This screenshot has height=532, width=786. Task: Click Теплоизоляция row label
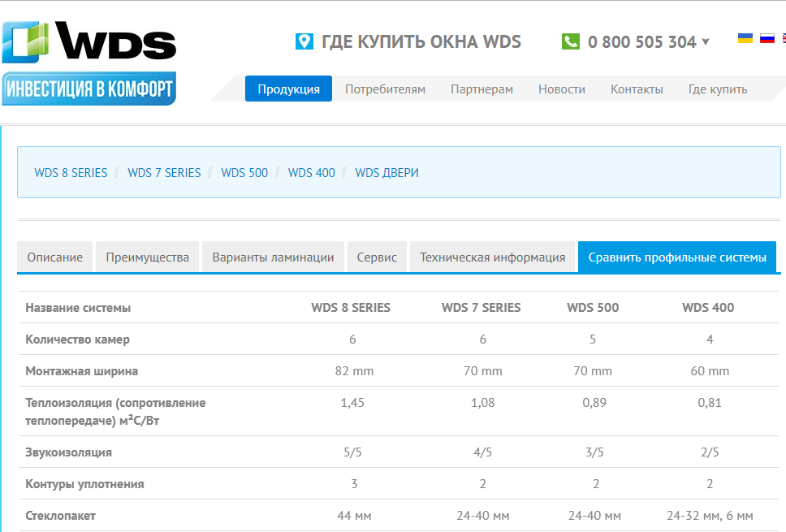click(x=116, y=411)
